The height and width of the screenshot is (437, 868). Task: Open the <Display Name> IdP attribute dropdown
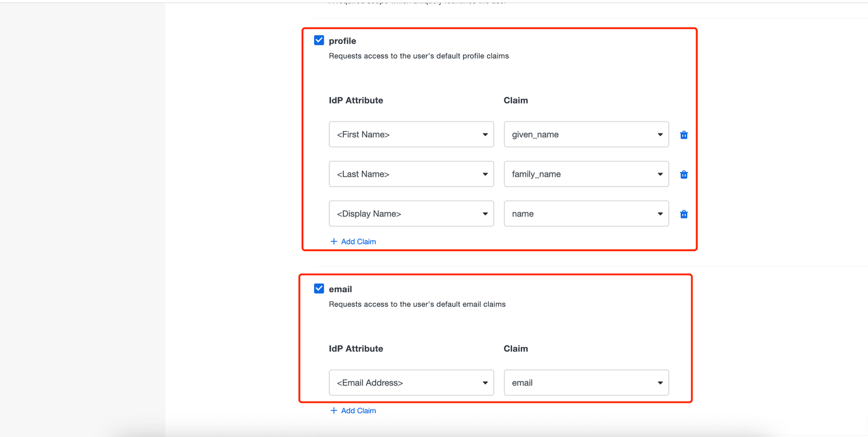click(x=411, y=214)
